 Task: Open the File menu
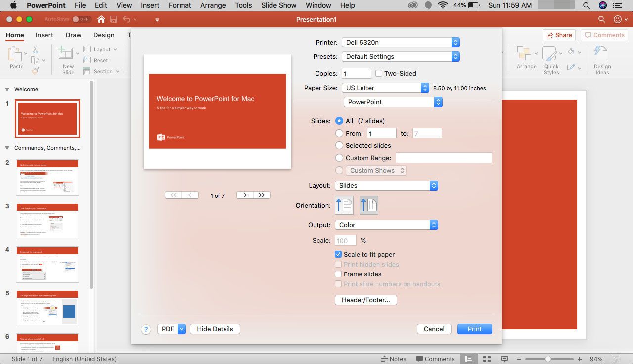(x=80, y=5)
